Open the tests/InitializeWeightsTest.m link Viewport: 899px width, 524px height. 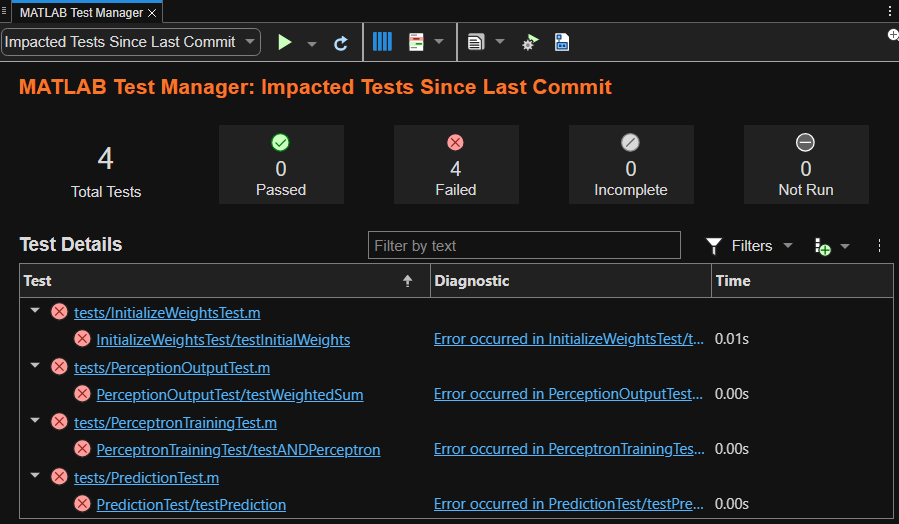click(x=167, y=312)
